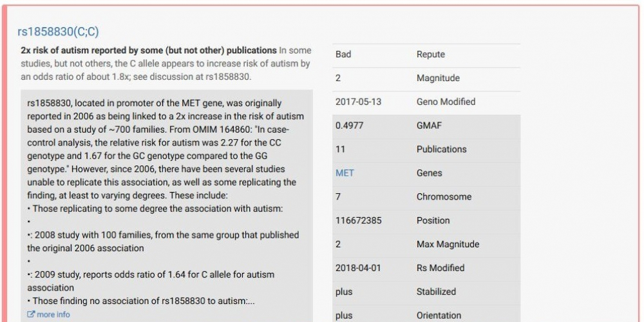Click the external-link icon beside more info
Image resolution: width=644 pixels, height=322 pixels.
(31, 314)
